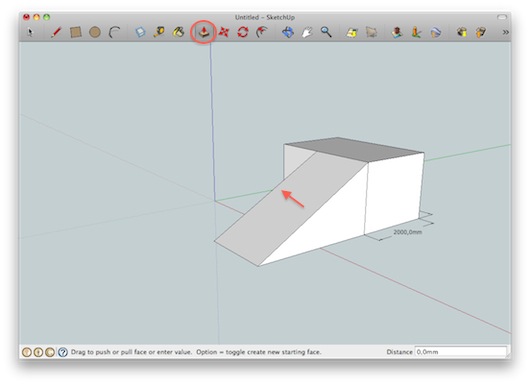
Task: Activate the Zoom magnifier tool
Action: pos(326,32)
